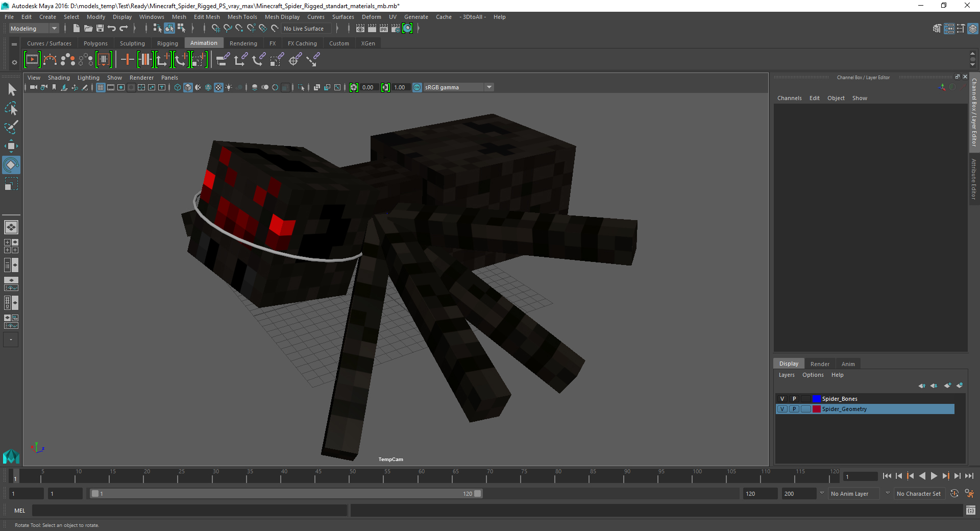The image size is (980, 531).
Task: Toggle Wireframe on Shaded display
Action: click(x=208, y=87)
